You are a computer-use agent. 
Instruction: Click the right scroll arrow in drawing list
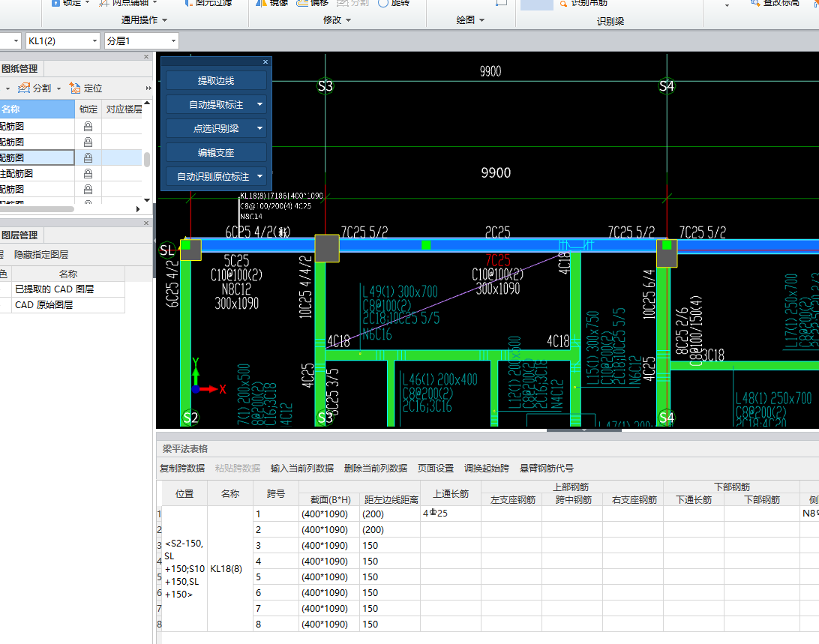pos(138,209)
